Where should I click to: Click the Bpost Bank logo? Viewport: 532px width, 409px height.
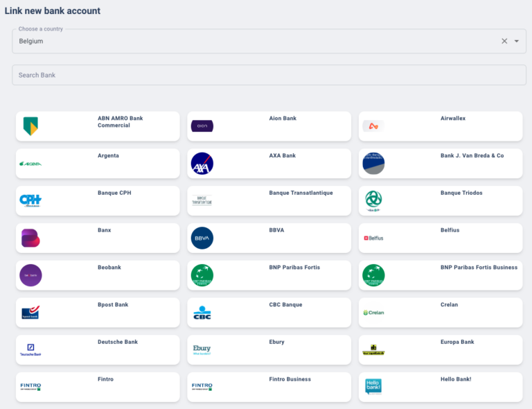coord(30,312)
